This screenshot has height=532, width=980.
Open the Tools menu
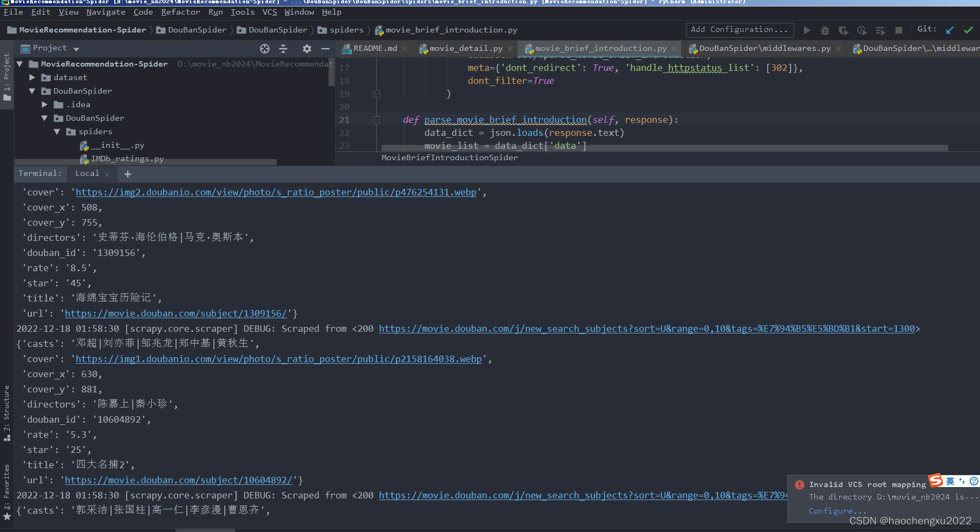click(x=242, y=12)
